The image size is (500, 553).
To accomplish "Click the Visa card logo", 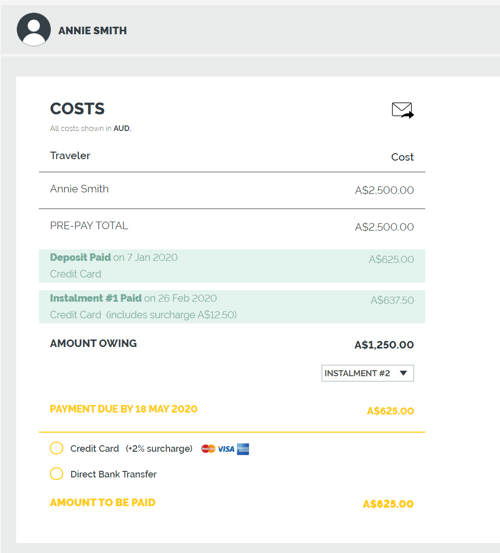I will coord(226,449).
